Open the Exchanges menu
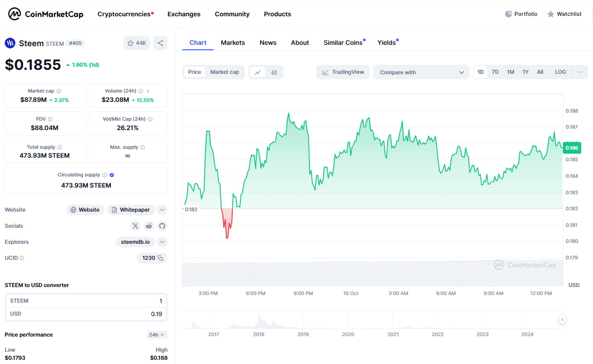593x364 pixels. tap(184, 14)
